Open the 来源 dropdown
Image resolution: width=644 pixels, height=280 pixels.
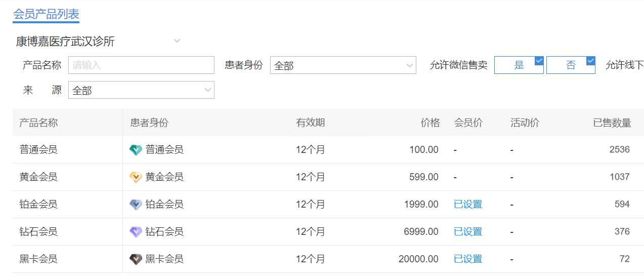pyautogui.click(x=141, y=90)
